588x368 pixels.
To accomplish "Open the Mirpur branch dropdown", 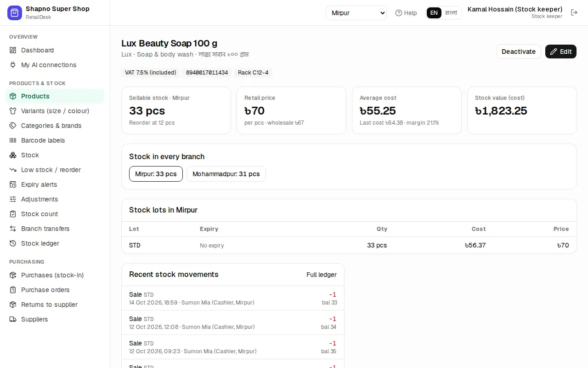I will coord(356,13).
